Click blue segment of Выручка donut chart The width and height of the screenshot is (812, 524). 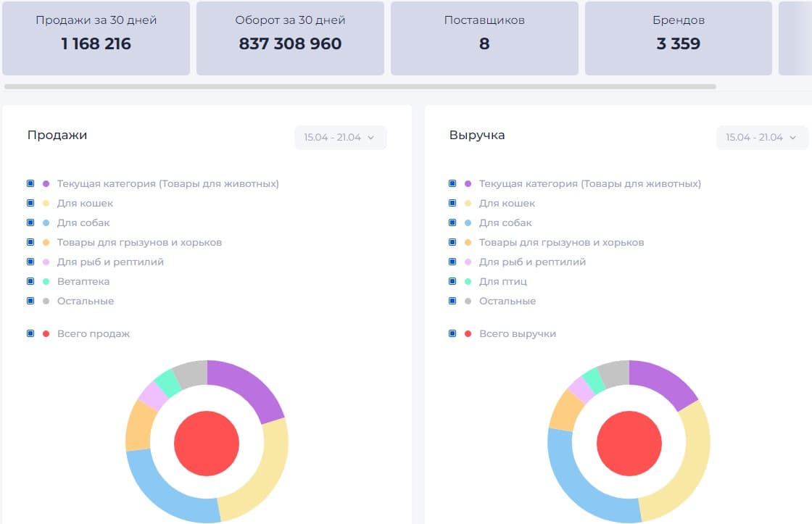coord(580,484)
